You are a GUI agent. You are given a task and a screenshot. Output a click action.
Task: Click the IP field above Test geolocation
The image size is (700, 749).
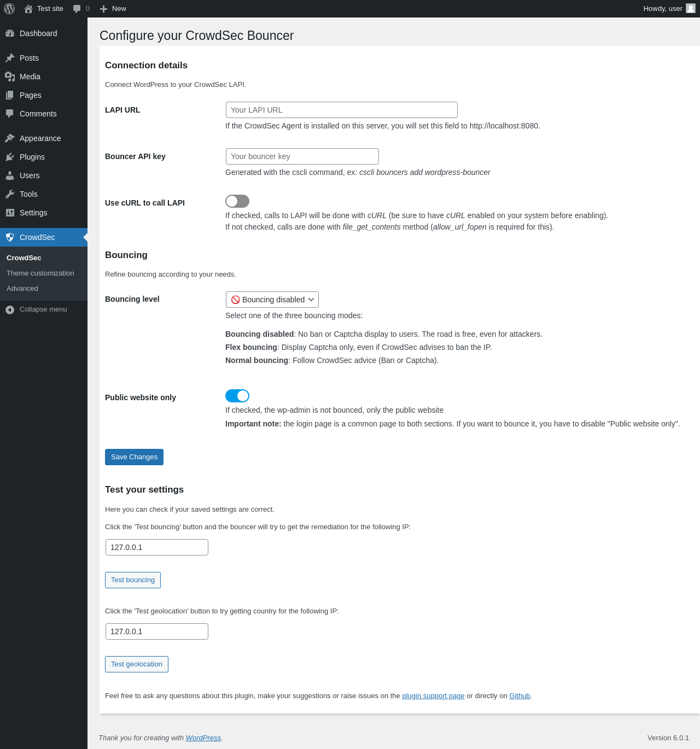pos(157,631)
